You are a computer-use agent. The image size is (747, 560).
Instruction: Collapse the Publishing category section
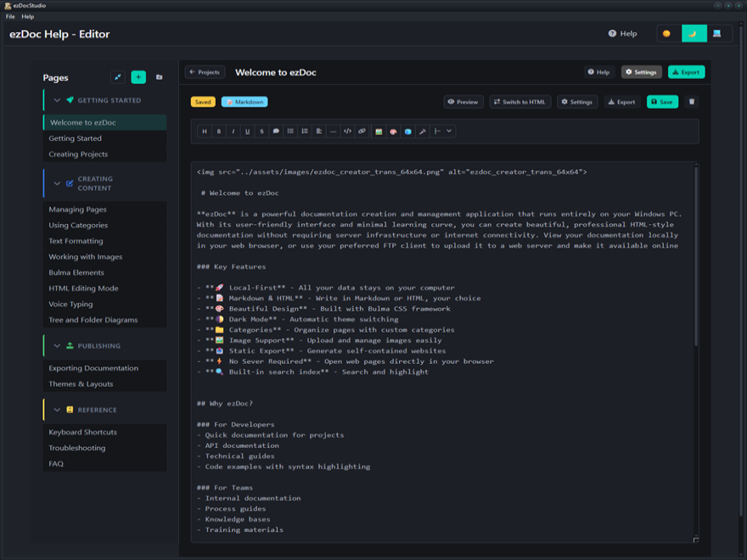click(x=57, y=346)
